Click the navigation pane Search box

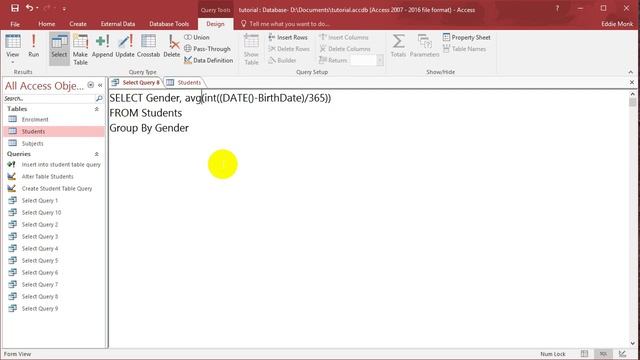click(49, 98)
